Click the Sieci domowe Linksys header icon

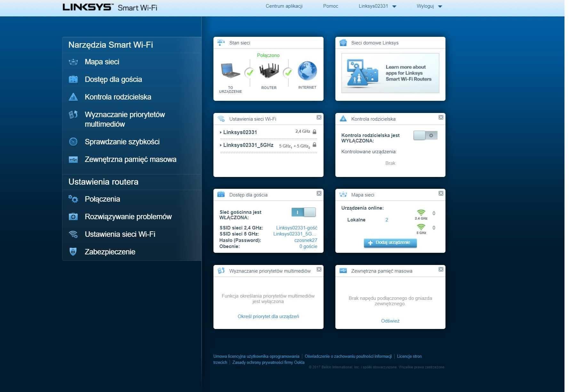click(343, 43)
